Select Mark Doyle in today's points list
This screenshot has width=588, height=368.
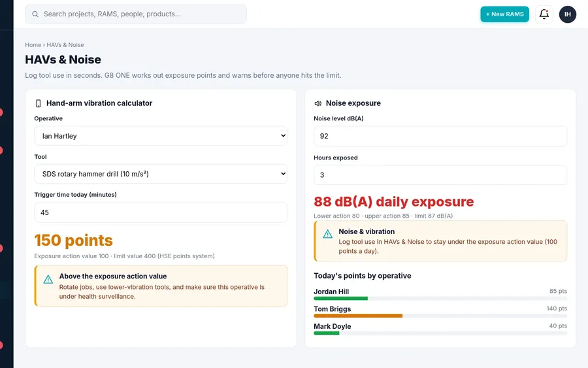pyautogui.click(x=333, y=326)
